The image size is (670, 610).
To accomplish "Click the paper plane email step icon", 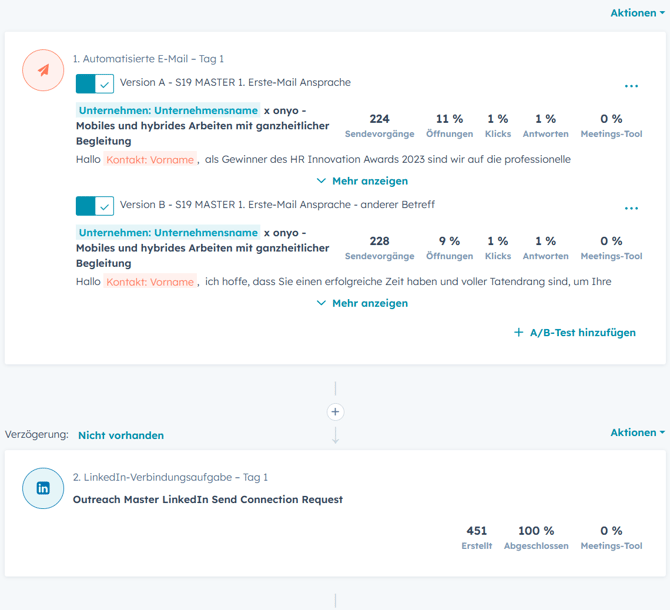I will tap(43, 71).
